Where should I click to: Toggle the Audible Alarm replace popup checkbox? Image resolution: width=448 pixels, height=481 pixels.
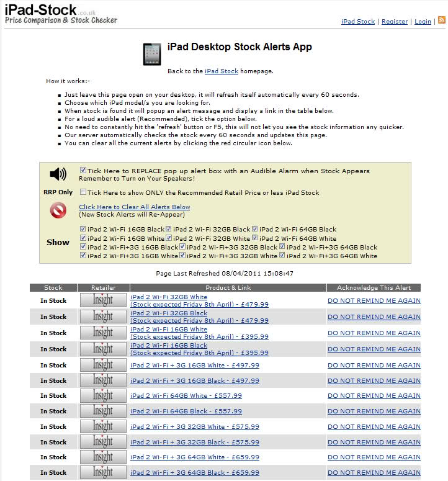tap(83, 170)
